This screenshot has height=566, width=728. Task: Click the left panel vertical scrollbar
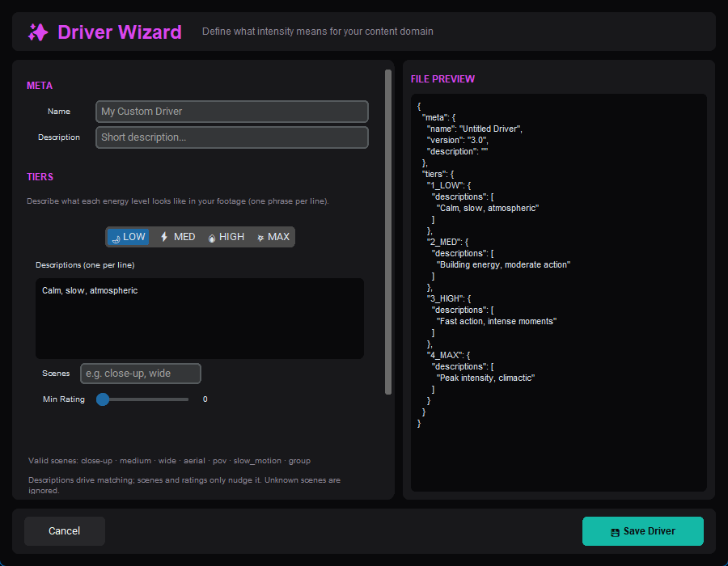point(388,232)
